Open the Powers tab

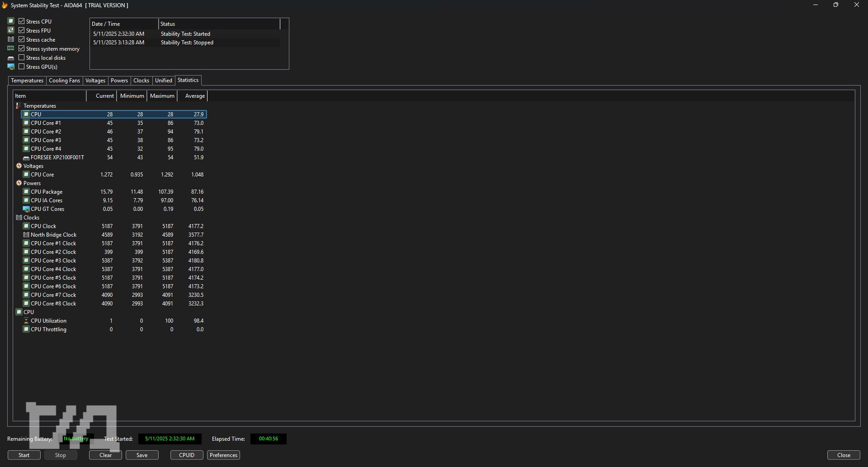(x=119, y=81)
